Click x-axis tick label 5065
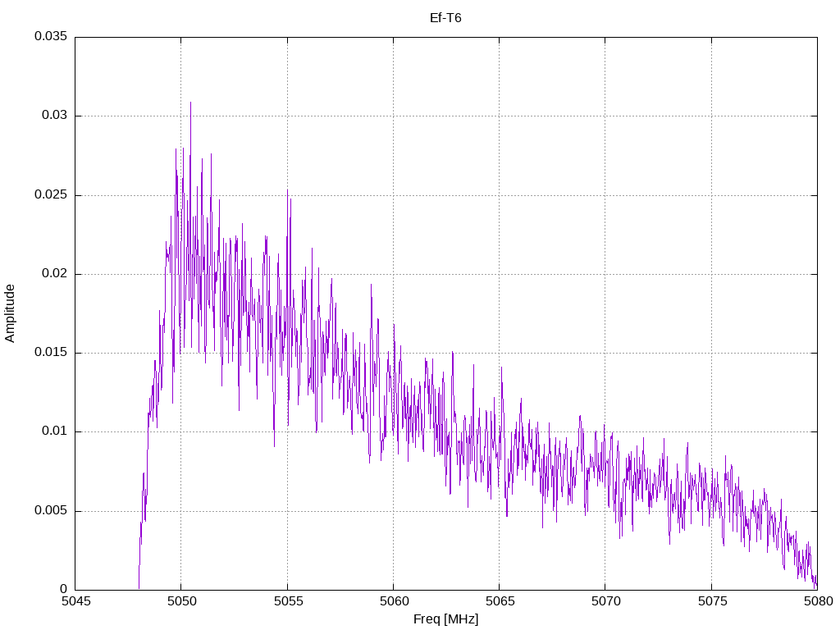This screenshot has height=630, width=840. [500, 601]
